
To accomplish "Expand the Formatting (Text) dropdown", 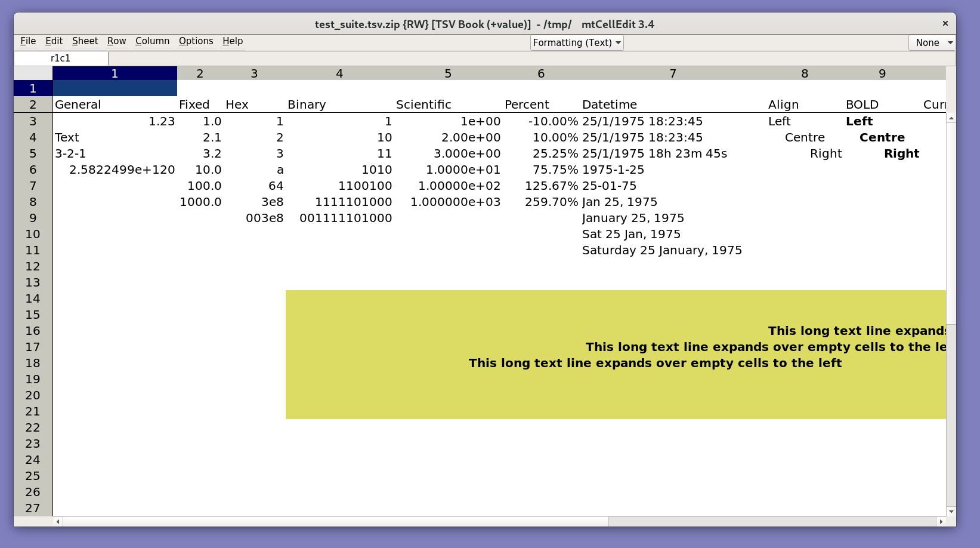I will pyautogui.click(x=576, y=43).
